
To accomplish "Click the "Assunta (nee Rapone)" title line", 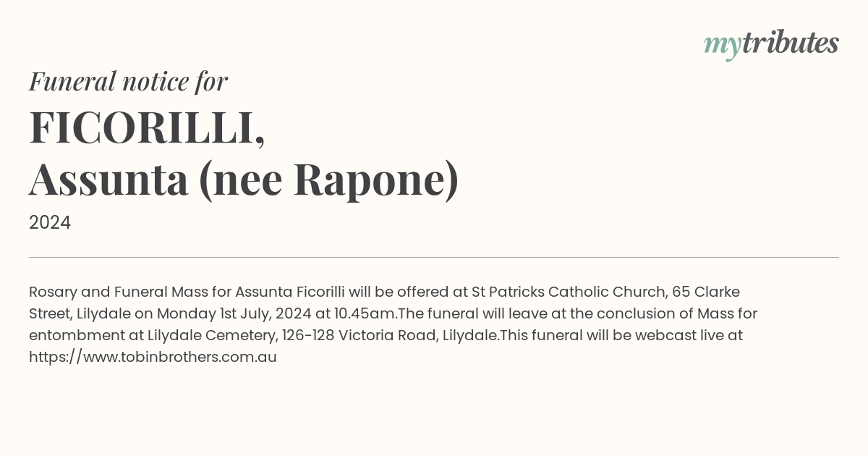I will (x=244, y=180).
